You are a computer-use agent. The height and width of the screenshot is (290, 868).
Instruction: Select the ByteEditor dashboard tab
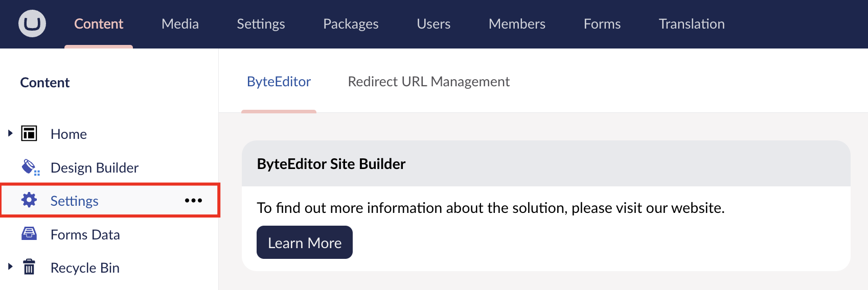pyautogui.click(x=279, y=82)
